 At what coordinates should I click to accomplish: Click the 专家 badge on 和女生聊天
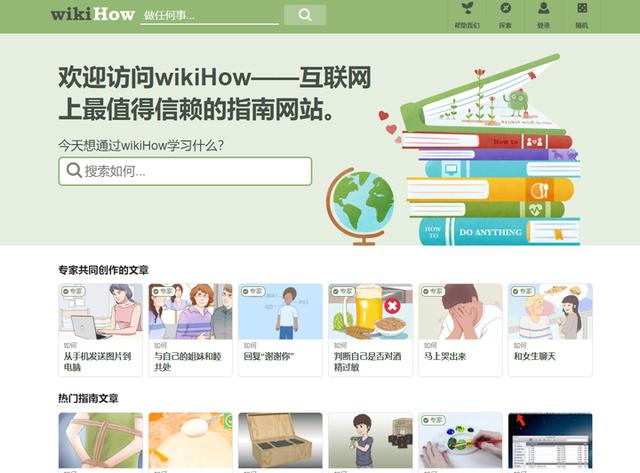523,291
